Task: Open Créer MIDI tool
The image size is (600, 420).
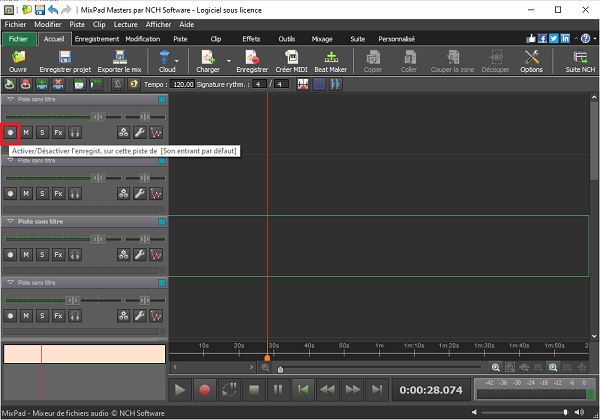Action: point(291,61)
